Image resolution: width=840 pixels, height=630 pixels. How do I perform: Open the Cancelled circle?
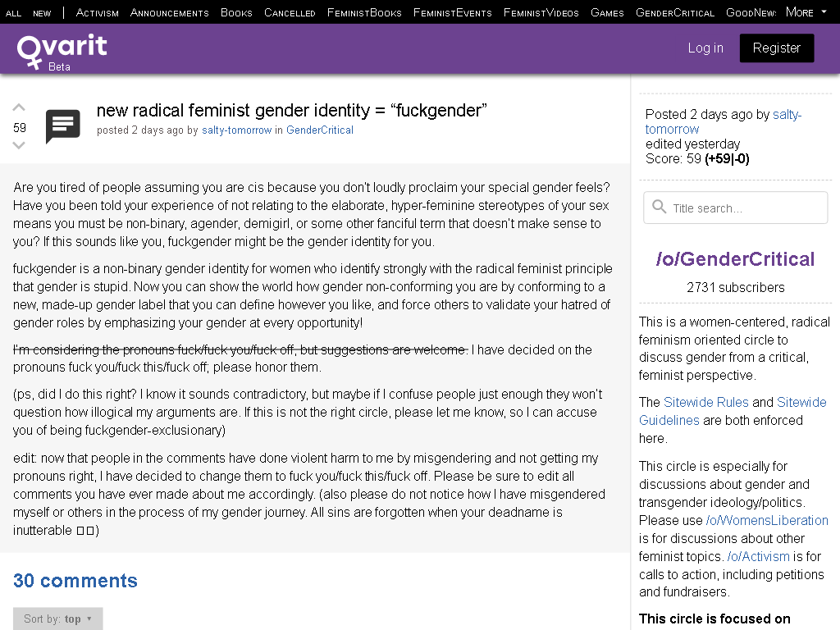click(290, 12)
